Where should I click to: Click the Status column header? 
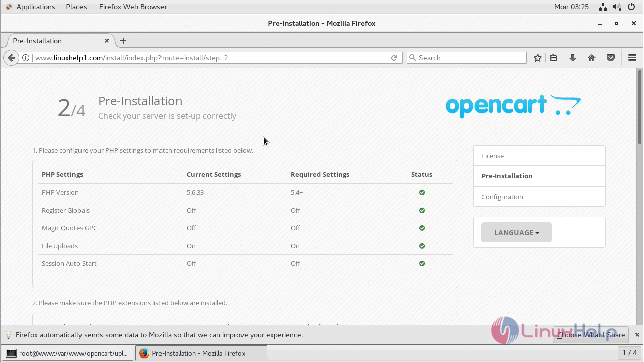(422, 174)
